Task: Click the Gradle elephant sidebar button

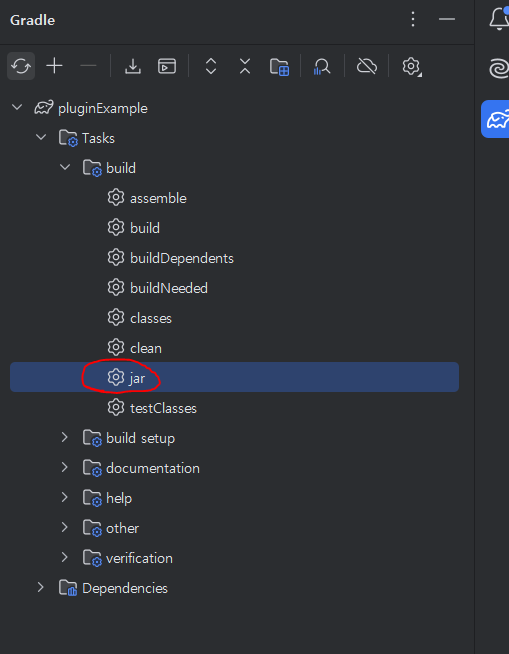Action: click(496, 119)
